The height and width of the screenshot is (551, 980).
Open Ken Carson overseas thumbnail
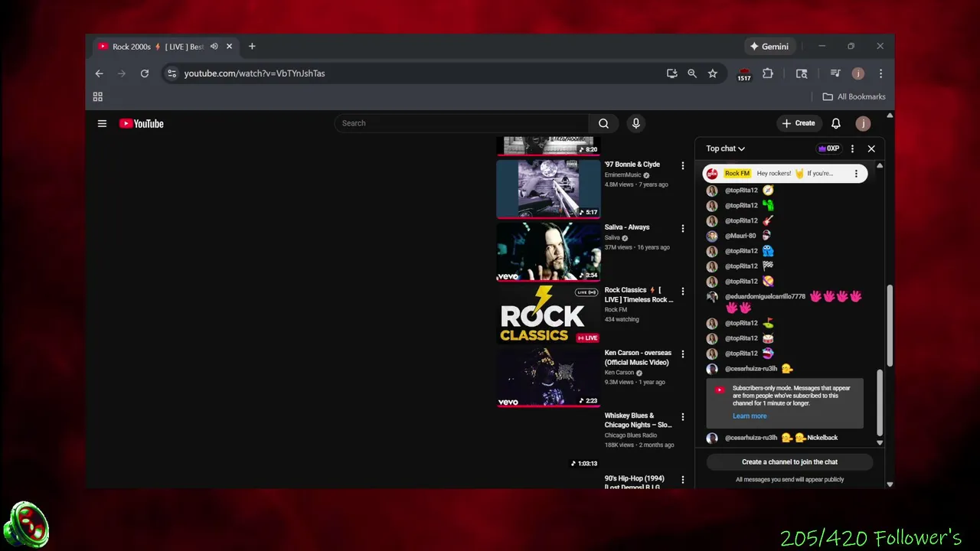(x=548, y=377)
